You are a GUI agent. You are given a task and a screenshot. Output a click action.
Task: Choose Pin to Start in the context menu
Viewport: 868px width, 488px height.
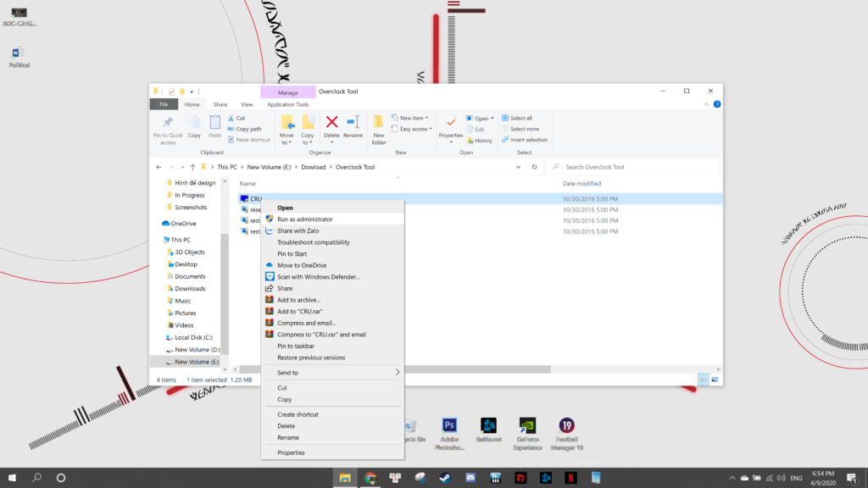point(332,254)
